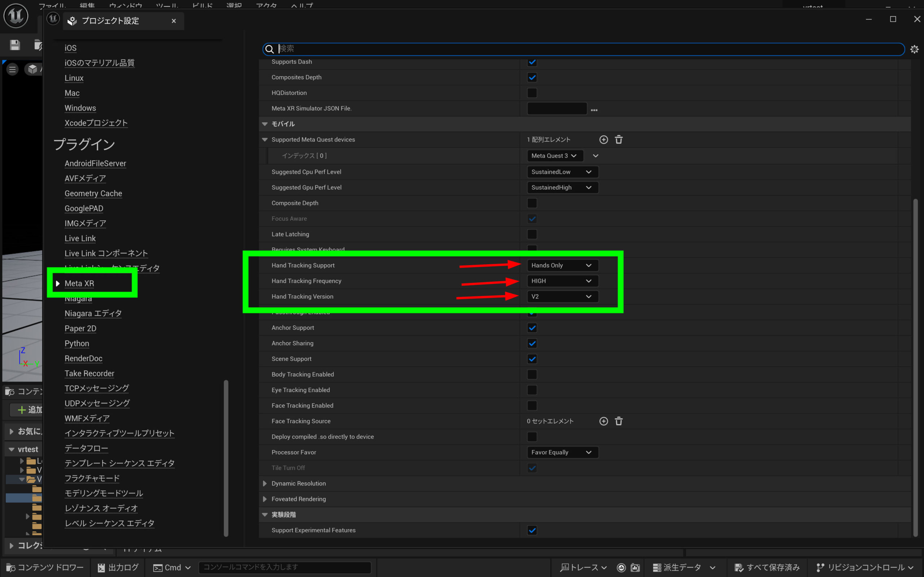Select the Project Settings tab
The height and width of the screenshot is (577, 924).
click(110, 21)
